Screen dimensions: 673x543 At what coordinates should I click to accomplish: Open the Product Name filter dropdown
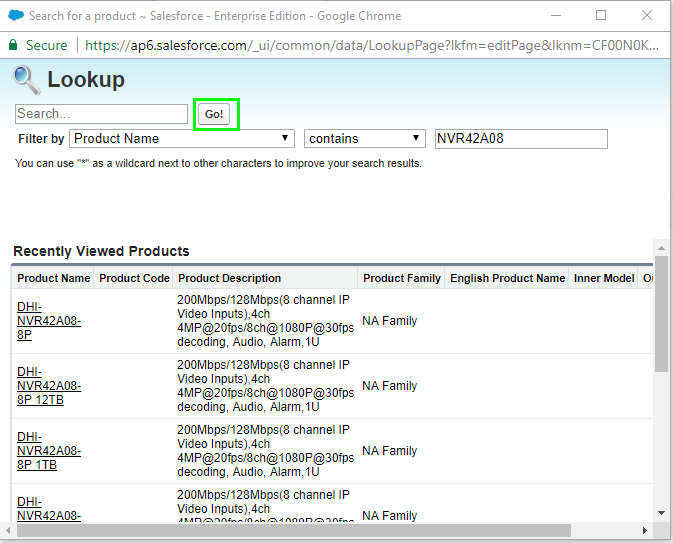click(182, 139)
